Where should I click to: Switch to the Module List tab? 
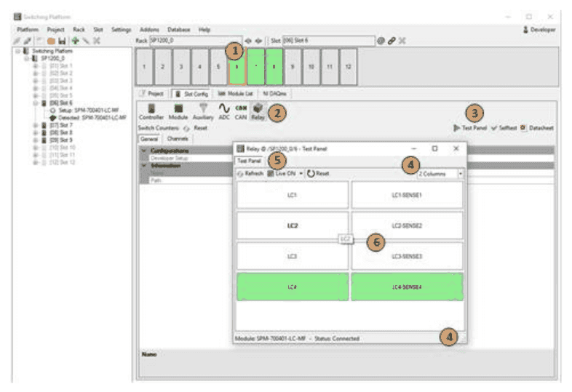pyautogui.click(x=235, y=94)
